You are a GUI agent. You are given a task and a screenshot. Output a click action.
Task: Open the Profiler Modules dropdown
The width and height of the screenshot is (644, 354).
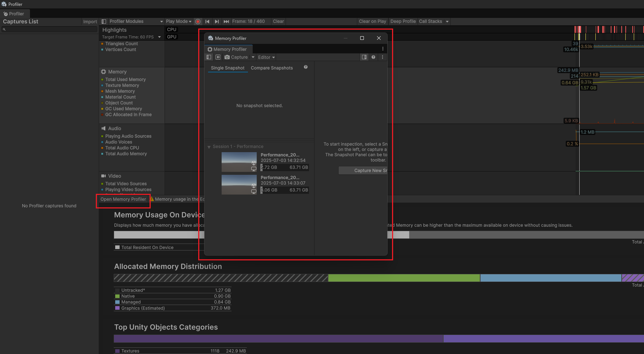[135, 22]
